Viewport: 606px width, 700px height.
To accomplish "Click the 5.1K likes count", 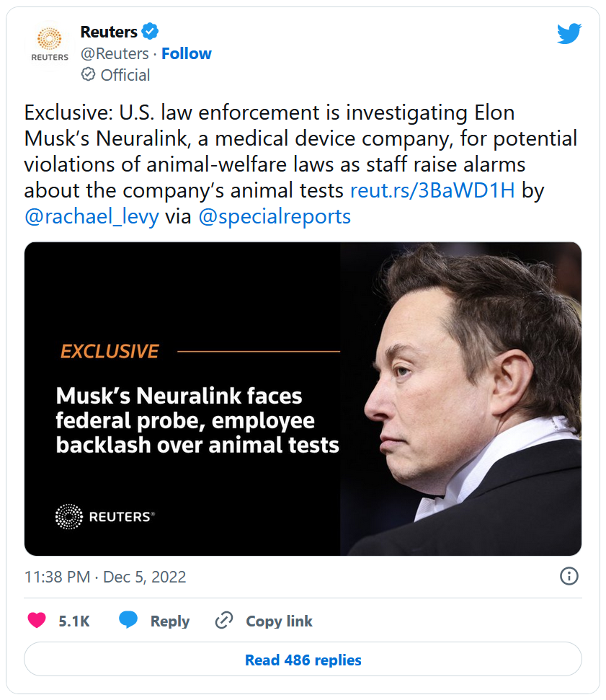I will coord(74,621).
